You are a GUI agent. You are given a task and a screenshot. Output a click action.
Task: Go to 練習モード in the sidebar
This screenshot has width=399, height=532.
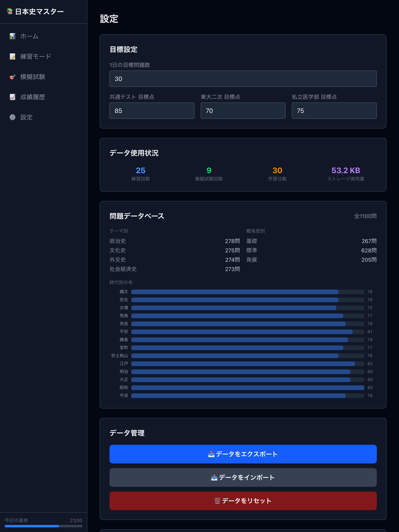point(44,56)
